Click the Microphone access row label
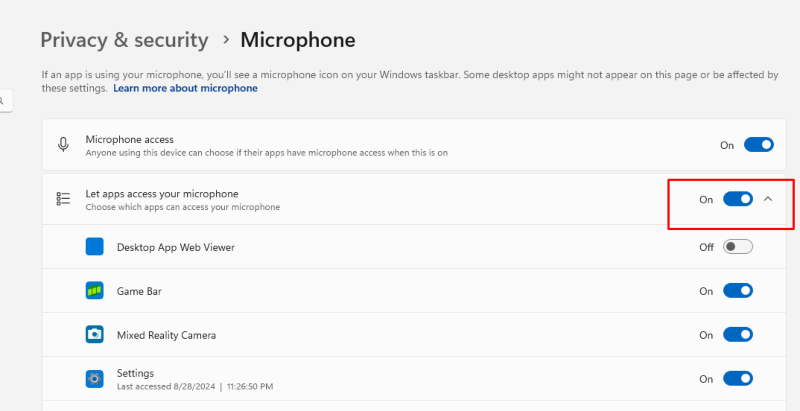This screenshot has height=411, width=800. click(130, 139)
